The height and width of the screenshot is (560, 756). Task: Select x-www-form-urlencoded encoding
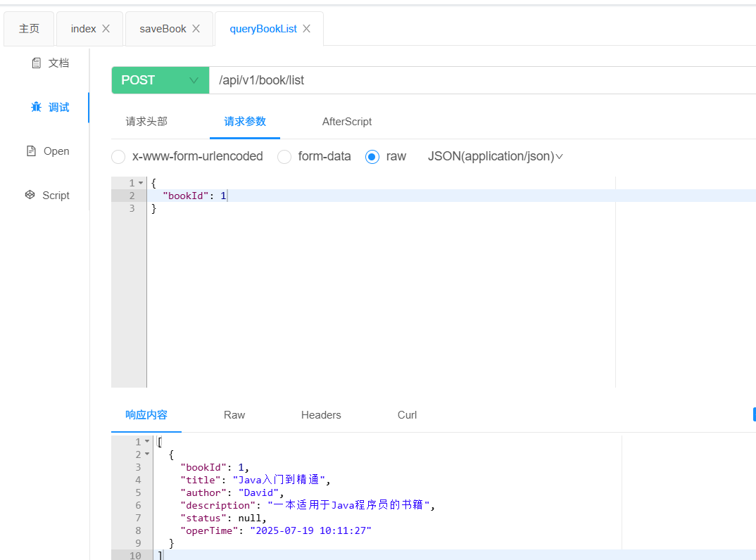(118, 156)
